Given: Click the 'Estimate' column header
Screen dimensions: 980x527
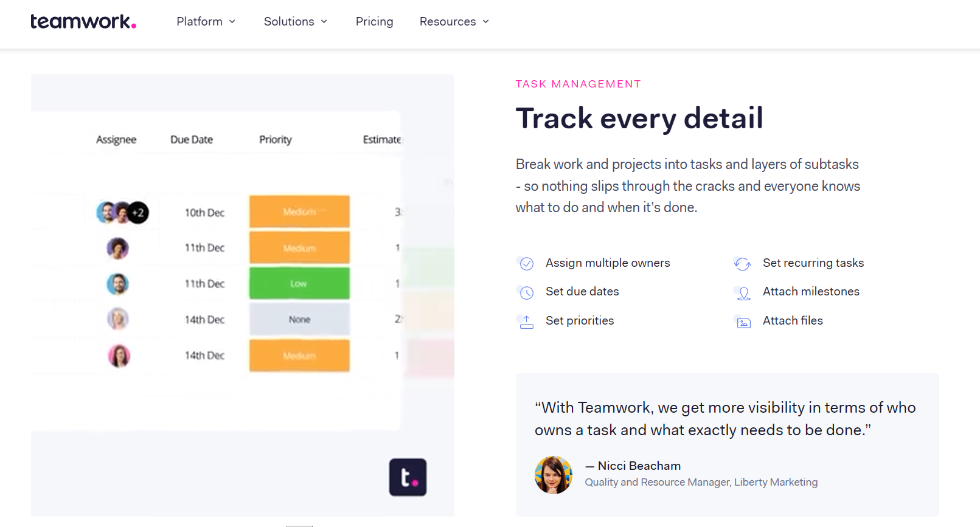Looking at the screenshot, I should [382, 139].
